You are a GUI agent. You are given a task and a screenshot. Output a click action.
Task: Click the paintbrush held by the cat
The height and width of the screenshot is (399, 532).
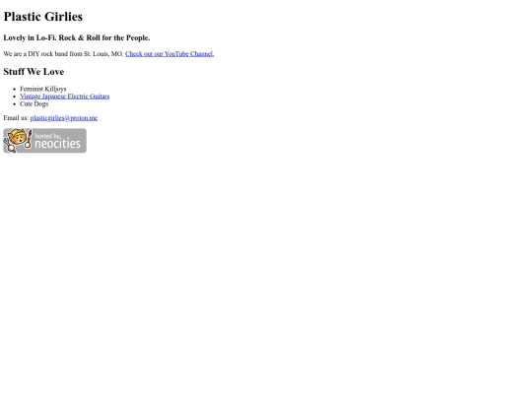[30, 139]
